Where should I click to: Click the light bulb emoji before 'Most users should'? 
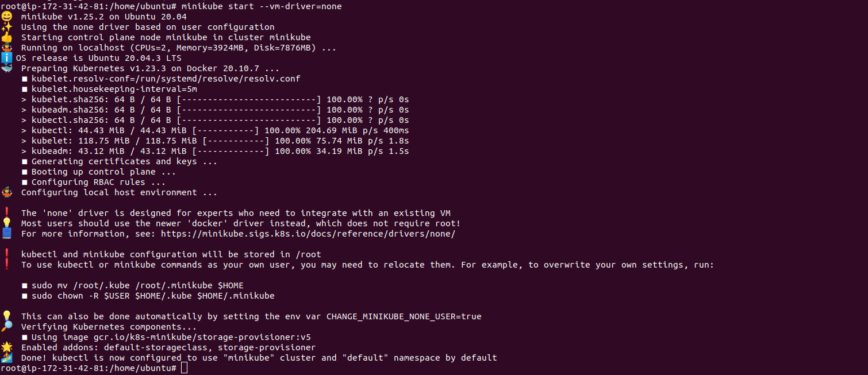[x=6, y=223]
